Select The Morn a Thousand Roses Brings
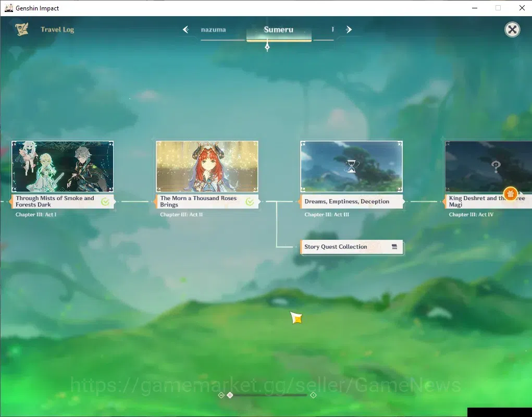Image resolution: width=532 pixels, height=417 pixels. pyautogui.click(x=207, y=202)
